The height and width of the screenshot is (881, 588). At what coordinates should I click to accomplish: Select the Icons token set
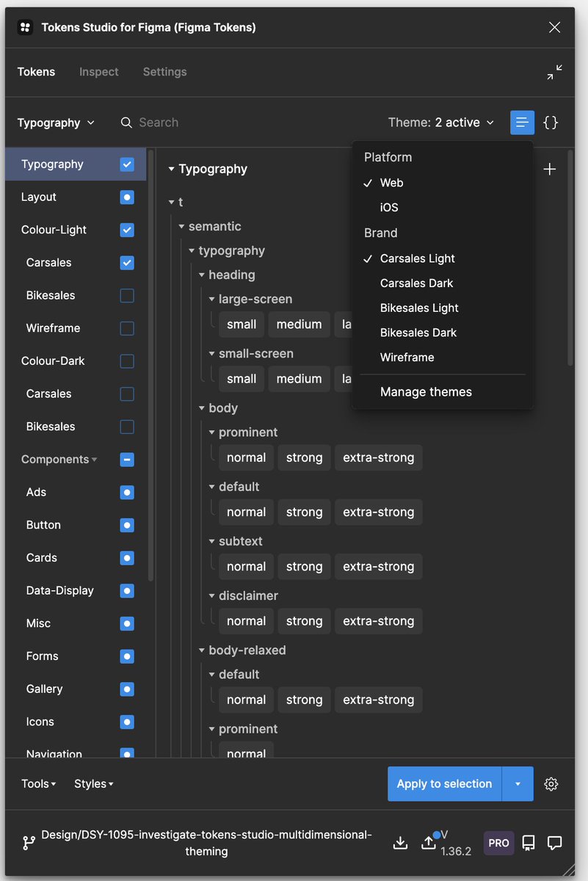click(40, 722)
